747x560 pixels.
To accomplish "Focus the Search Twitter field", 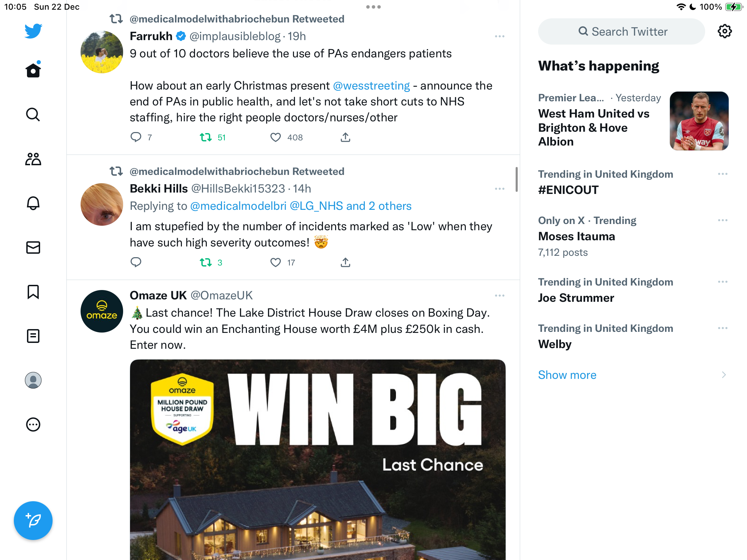I will coord(621,31).
